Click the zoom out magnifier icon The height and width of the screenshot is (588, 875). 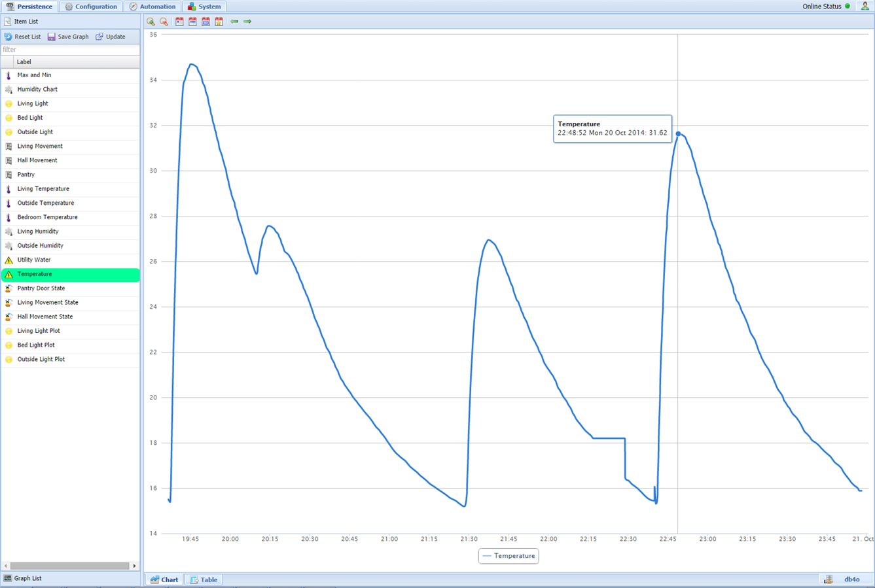(164, 22)
